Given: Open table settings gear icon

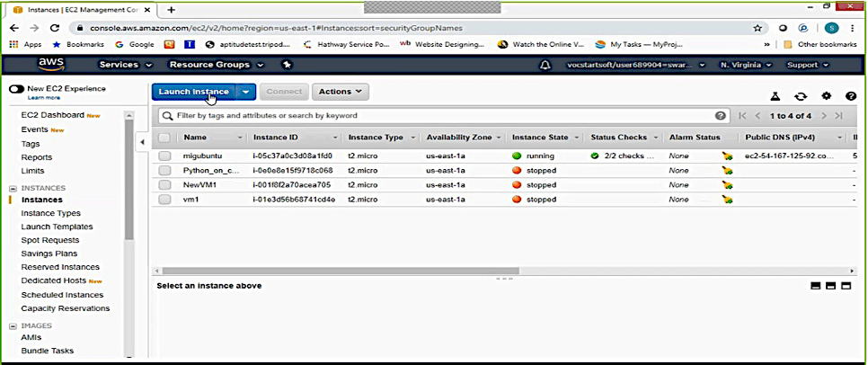Looking at the screenshot, I should pos(827,95).
